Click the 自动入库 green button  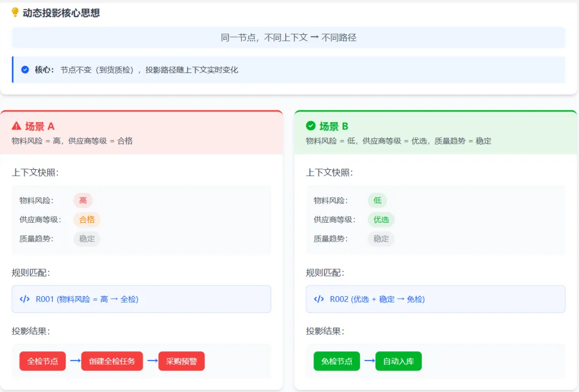click(x=398, y=361)
